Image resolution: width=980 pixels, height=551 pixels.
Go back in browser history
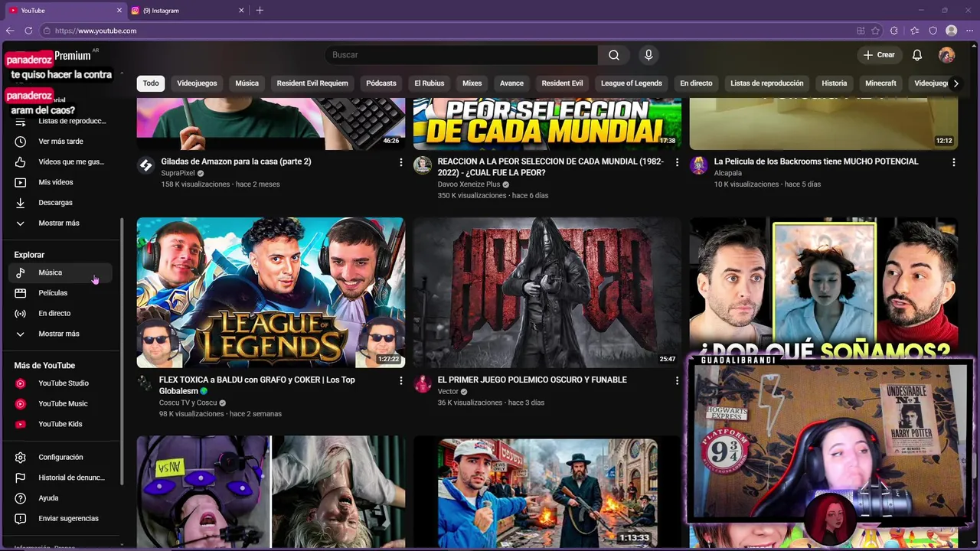coord(9,31)
